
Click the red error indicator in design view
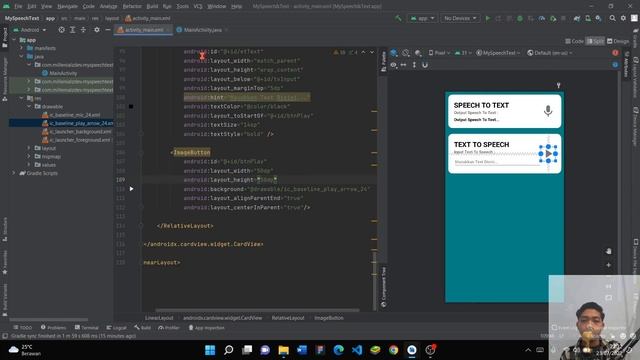coord(615,53)
